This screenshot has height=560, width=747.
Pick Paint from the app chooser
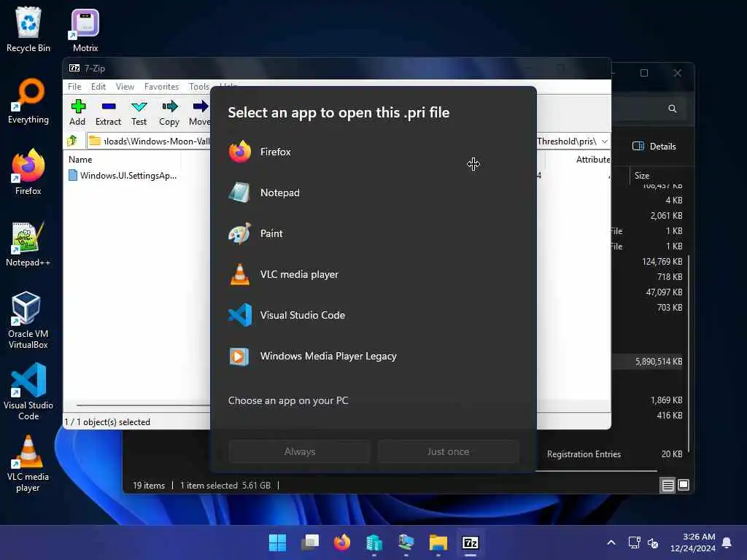tap(373, 234)
